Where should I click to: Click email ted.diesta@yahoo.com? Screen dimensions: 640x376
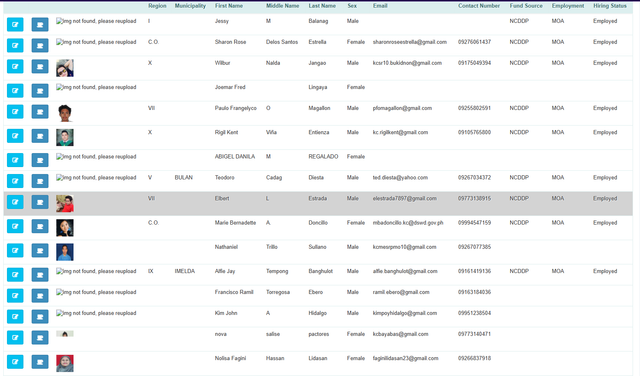pyautogui.click(x=400, y=178)
